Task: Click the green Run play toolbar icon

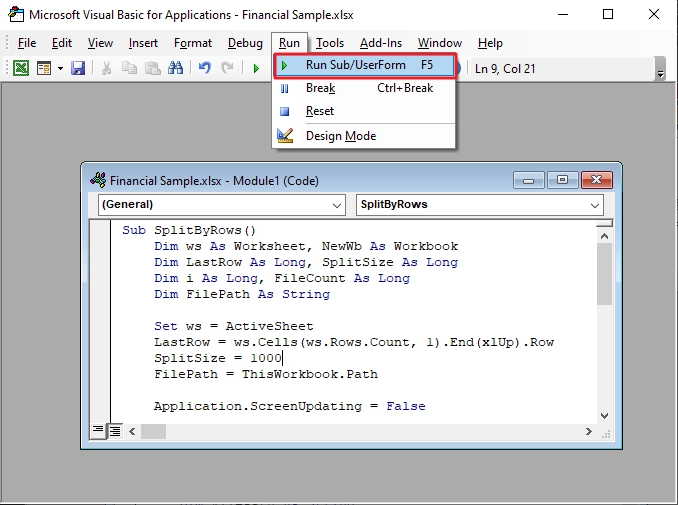Action: 256,68
